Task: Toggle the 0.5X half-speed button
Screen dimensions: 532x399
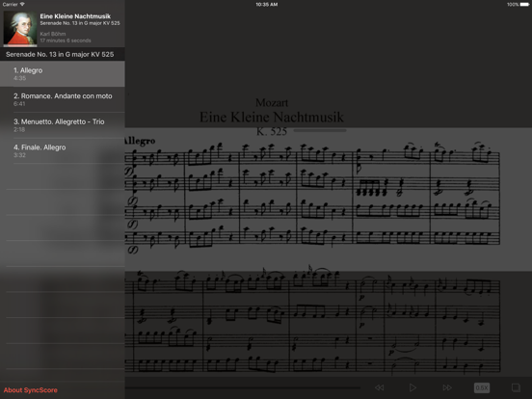Action: 482,387
